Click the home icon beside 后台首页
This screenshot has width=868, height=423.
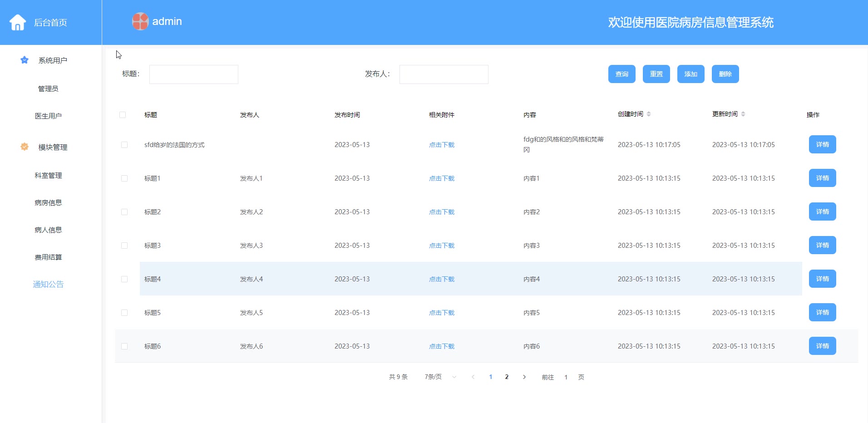(18, 22)
